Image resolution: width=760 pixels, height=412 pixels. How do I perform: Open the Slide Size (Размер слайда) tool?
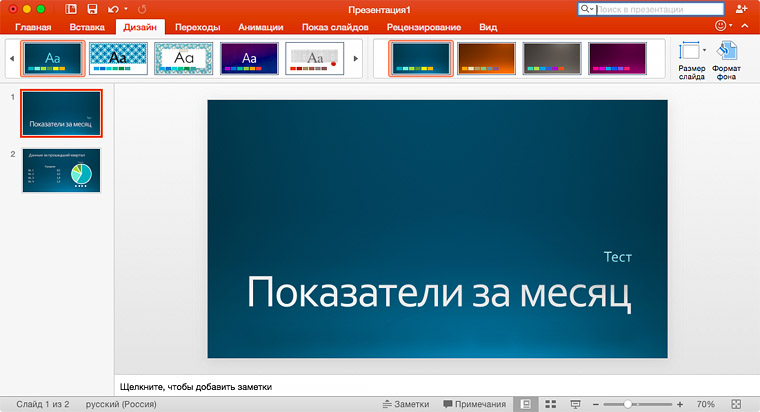point(689,53)
